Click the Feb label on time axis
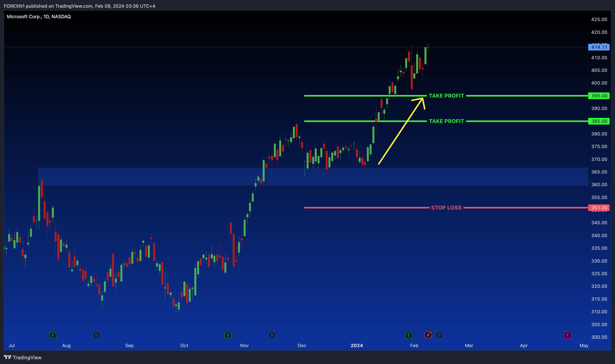The image size is (615, 364). pyautogui.click(x=414, y=345)
